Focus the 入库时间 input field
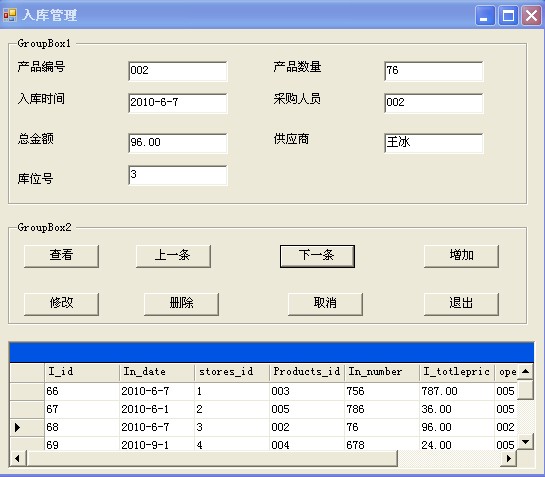 [x=178, y=103]
